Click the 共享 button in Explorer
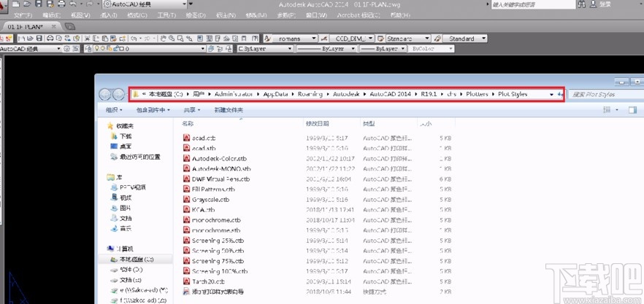This screenshot has height=304, width=644. click(x=192, y=110)
